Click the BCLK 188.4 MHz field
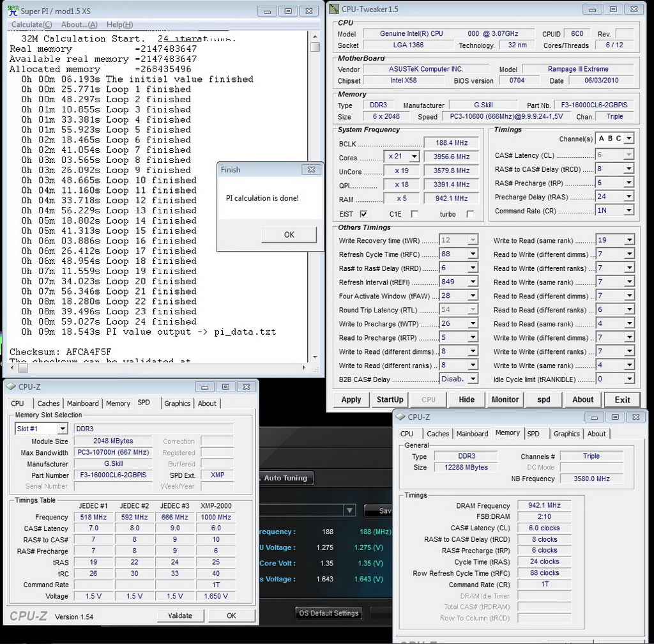Image resolution: width=654 pixels, height=644 pixels. [452, 142]
